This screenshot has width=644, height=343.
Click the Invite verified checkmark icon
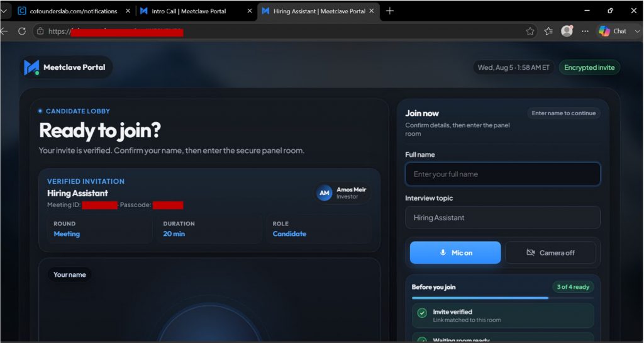(x=422, y=313)
